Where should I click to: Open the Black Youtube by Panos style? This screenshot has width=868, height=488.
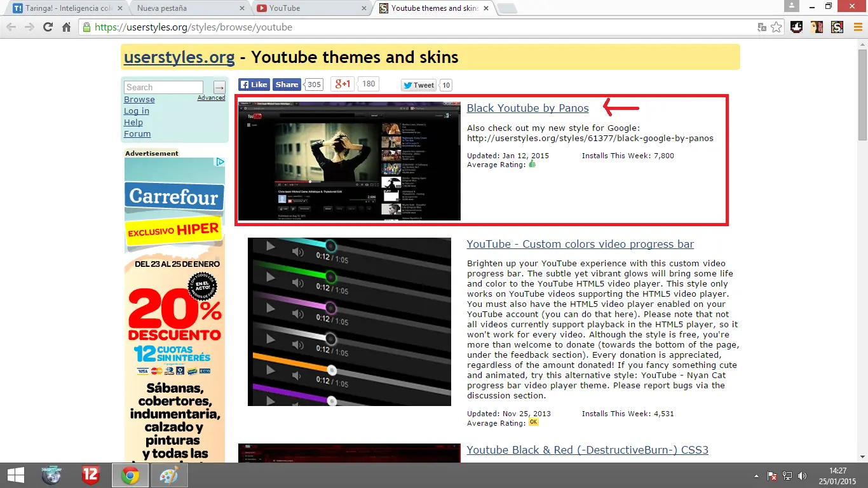tap(527, 108)
